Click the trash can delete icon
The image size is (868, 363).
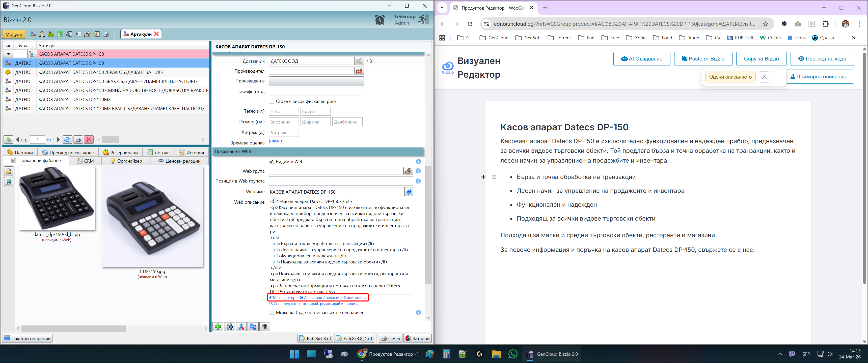[x=265, y=327]
